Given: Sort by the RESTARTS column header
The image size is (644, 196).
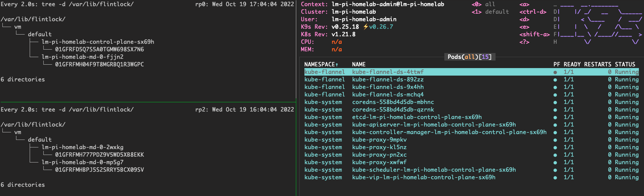Looking at the screenshot, I should tap(598, 64).
